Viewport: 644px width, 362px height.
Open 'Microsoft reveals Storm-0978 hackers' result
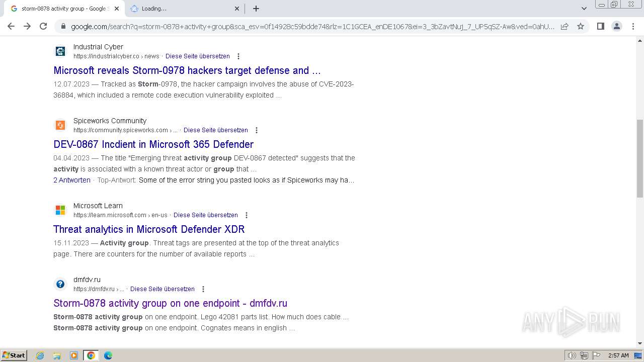point(187,70)
